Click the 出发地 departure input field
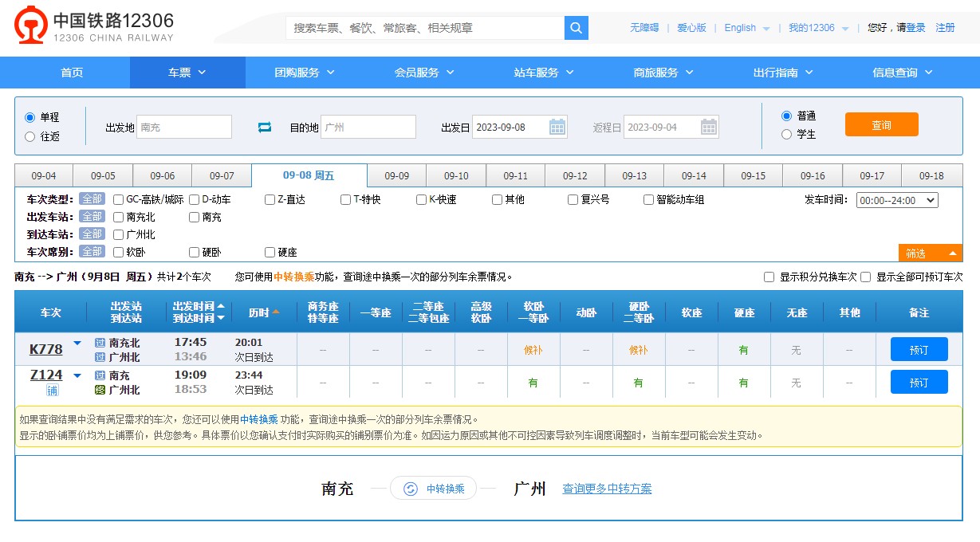Screen dimensions: 980x542 (x=184, y=128)
